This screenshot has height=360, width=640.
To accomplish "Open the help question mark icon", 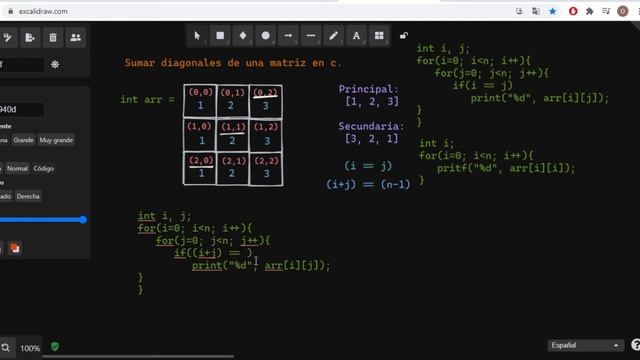I will (636, 345).
